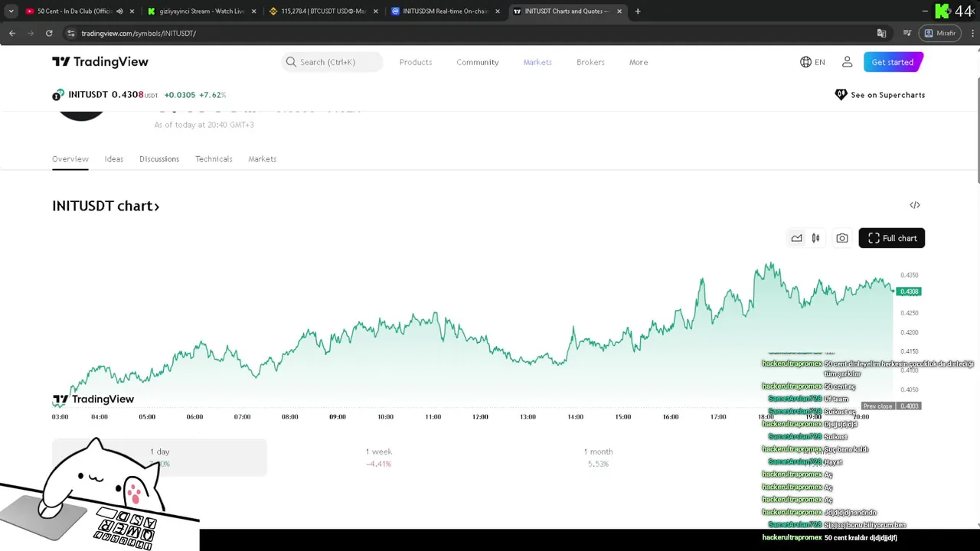Select the Ideas tab
The width and height of the screenshot is (980, 551).
click(x=114, y=159)
